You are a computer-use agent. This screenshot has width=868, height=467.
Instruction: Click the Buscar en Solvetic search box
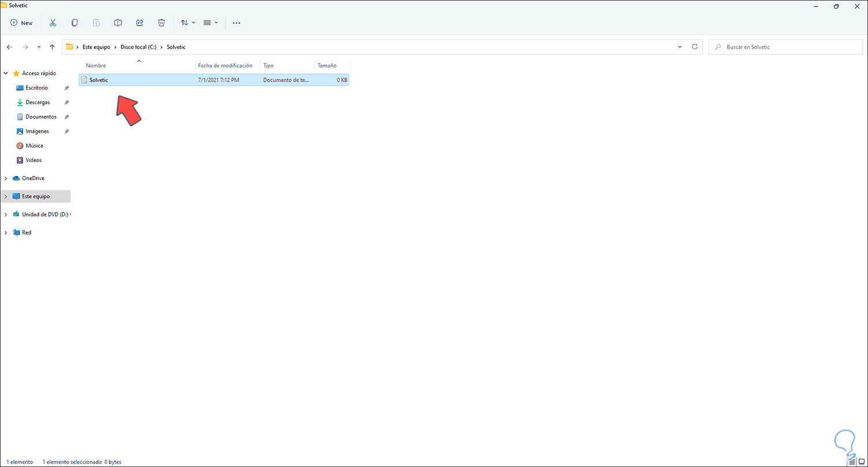(785, 47)
